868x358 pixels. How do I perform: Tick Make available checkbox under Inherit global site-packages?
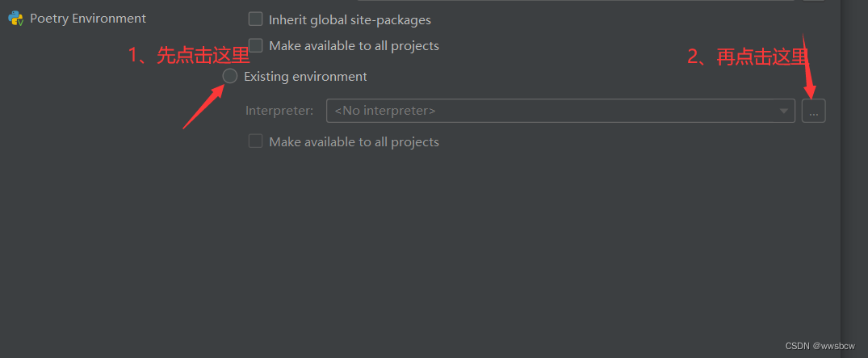(x=255, y=45)
